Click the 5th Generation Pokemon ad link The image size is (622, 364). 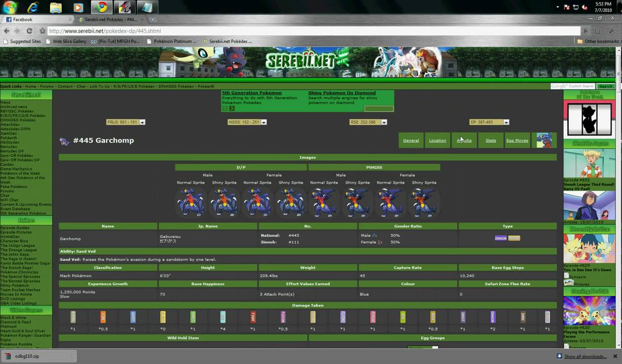point(252,93)
